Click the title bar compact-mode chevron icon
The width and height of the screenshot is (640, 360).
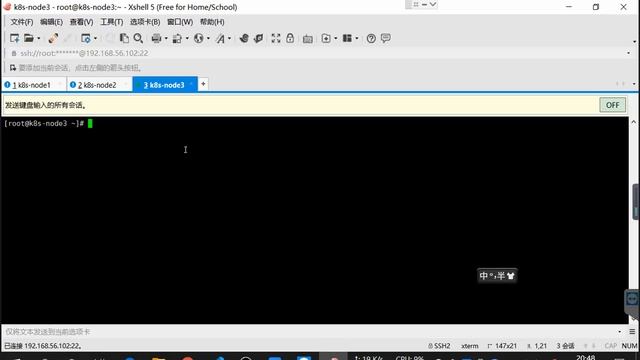point(433,4)
